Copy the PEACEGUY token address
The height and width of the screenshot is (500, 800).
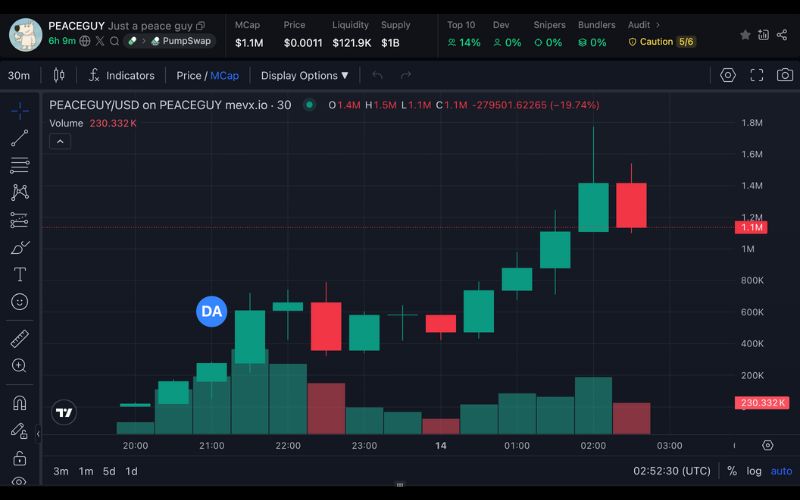[x=201, y=26]
